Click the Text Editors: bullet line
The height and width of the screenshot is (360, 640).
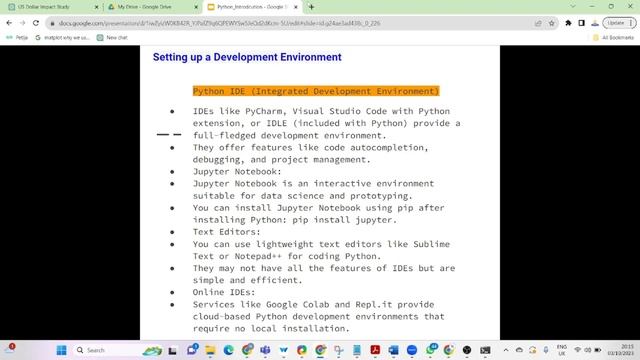tap(227, 232)
